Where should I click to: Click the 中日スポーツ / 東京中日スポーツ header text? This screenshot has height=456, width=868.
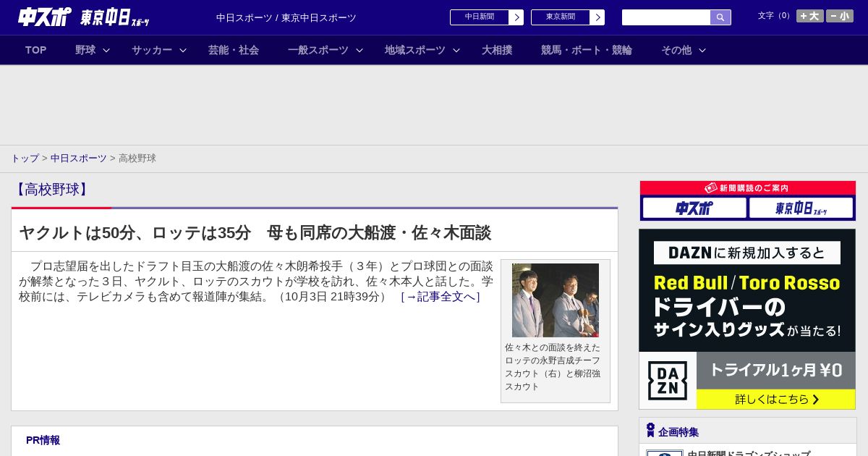[286, 18]
